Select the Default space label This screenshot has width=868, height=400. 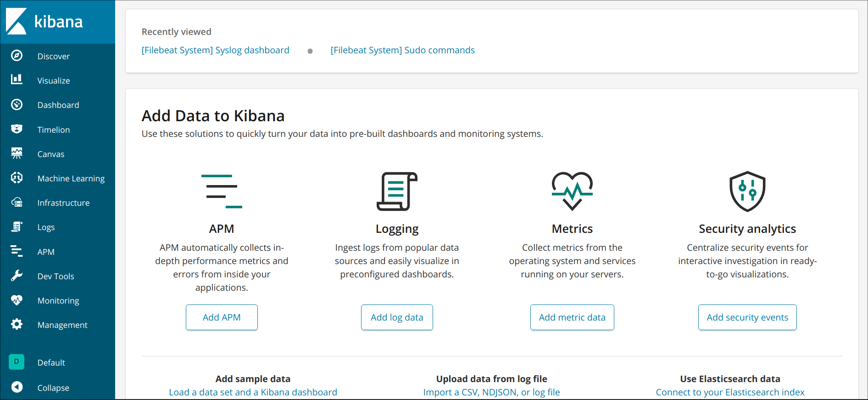(51, 362)
